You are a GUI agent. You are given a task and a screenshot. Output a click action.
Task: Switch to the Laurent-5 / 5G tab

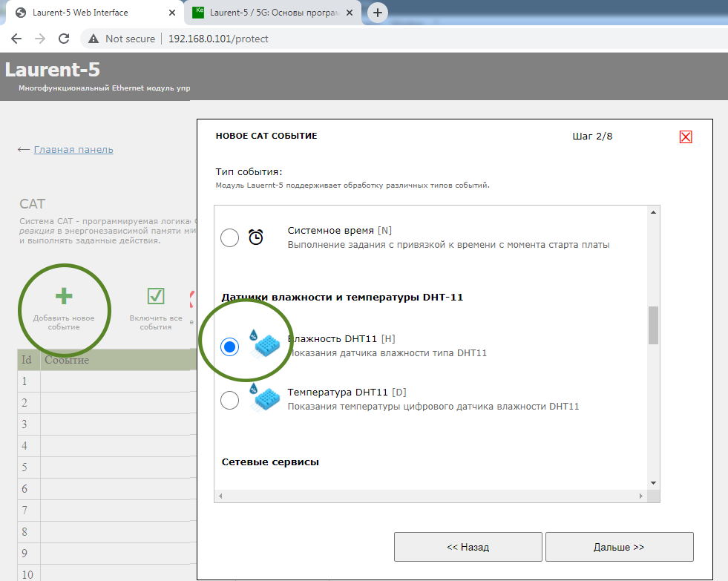275,13
